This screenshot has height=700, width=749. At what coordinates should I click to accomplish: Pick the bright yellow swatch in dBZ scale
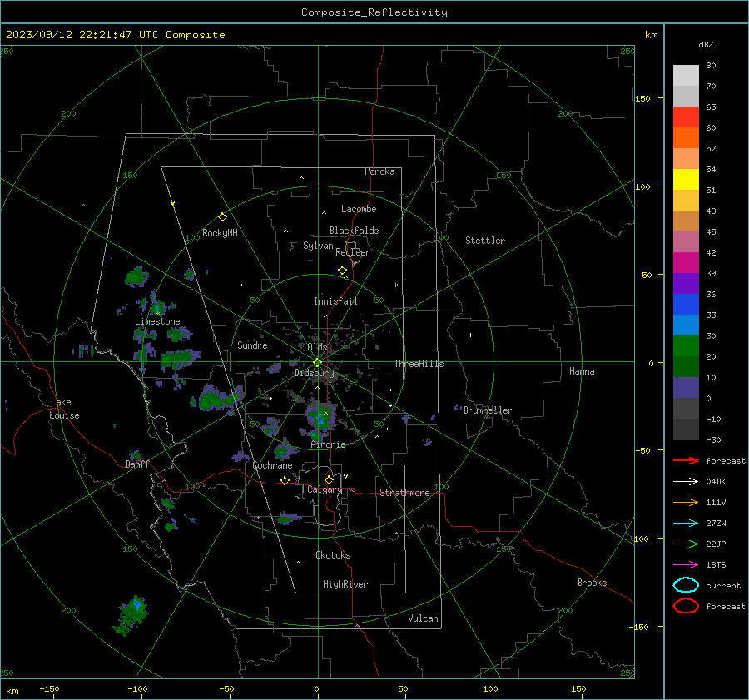tap(686, 179)
